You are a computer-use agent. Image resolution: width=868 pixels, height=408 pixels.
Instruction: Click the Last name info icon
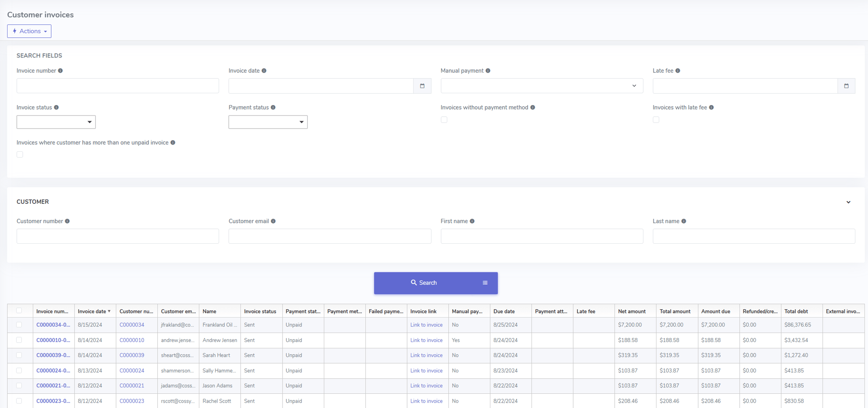point(683,221)
